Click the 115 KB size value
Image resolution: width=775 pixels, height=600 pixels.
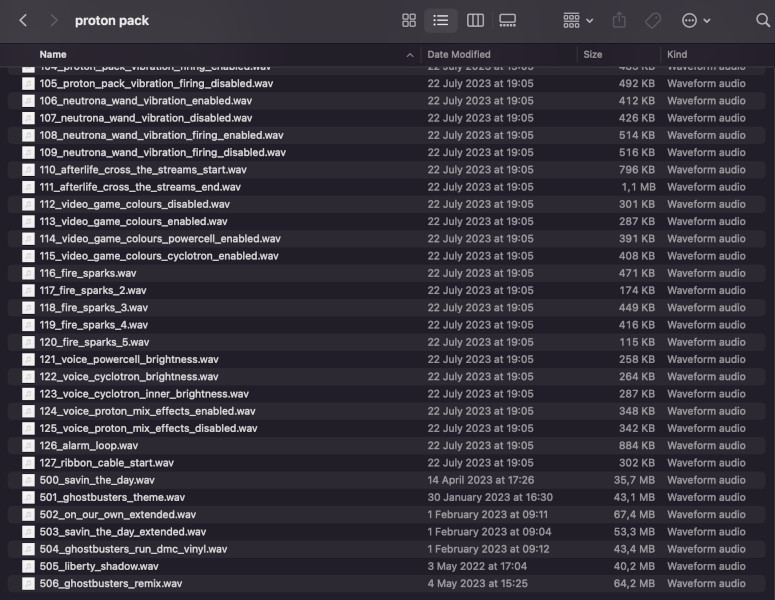[637, 343]
